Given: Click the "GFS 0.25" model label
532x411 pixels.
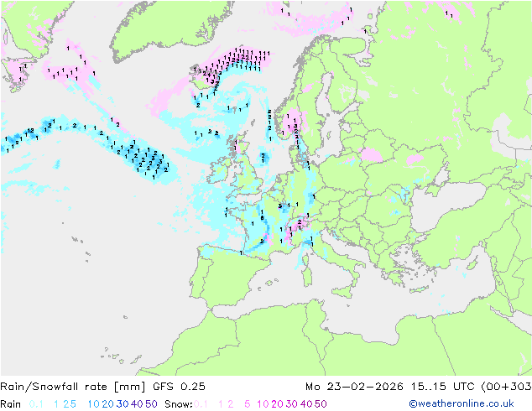Looking at the screenshot, I should (179, 387).
